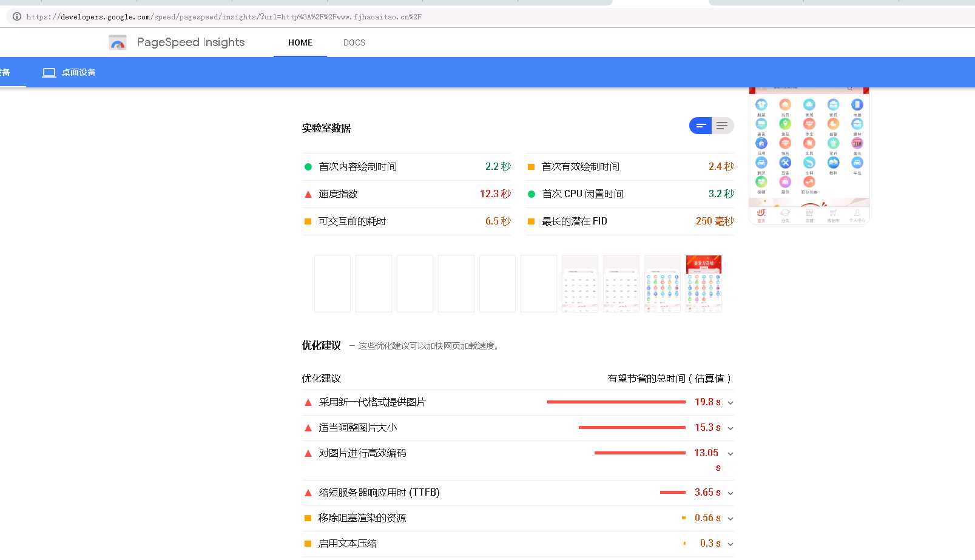Image resolution: width=975 pixels, height=560 pixels.
Task: Switch to the 桌面设备 desktop tab
Action: click(x=69, y=72)
